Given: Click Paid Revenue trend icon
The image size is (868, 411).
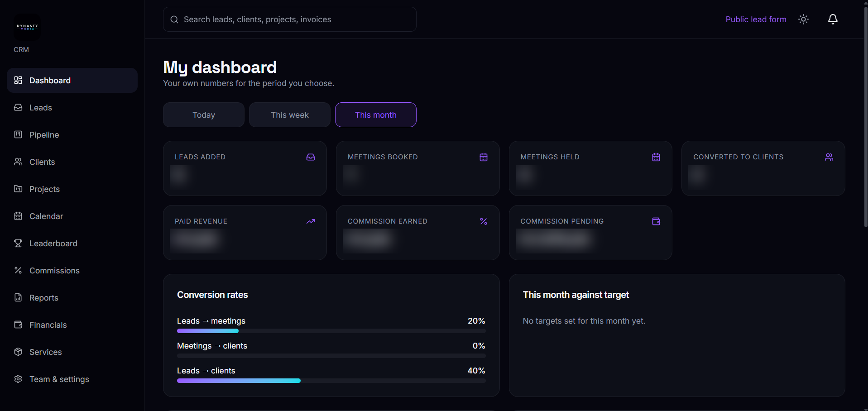Looking at the screenshot, I should coord(311,221).
